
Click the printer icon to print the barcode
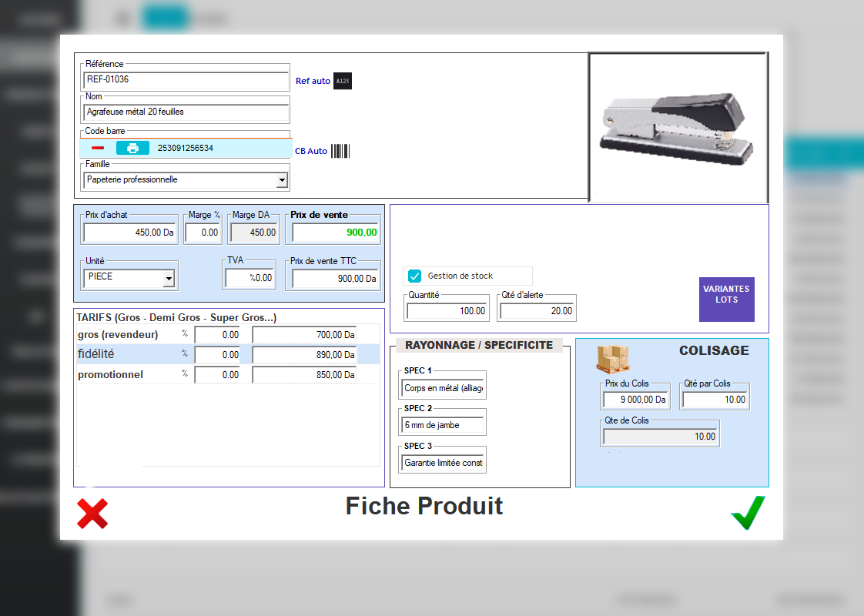coord(132,147)
